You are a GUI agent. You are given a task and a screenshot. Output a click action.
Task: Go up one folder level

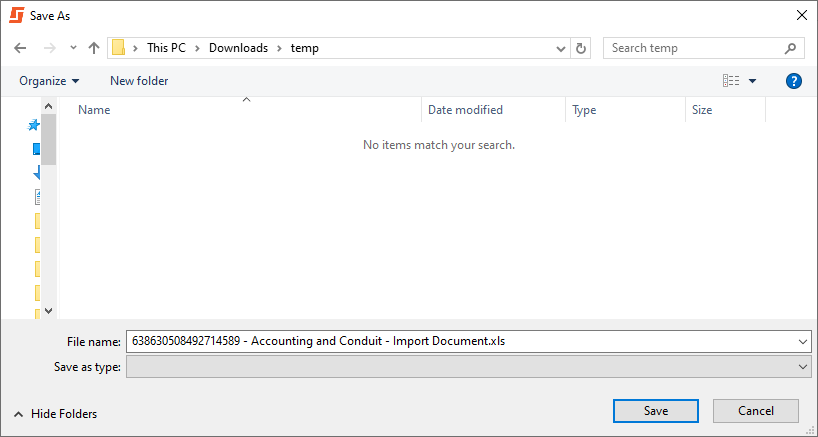tap(94, 48)
